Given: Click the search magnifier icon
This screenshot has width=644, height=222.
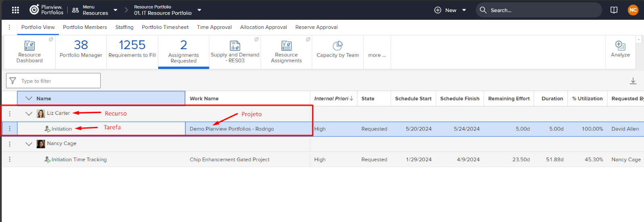Looking at the screenshot, I should click(x=483, y=10).
